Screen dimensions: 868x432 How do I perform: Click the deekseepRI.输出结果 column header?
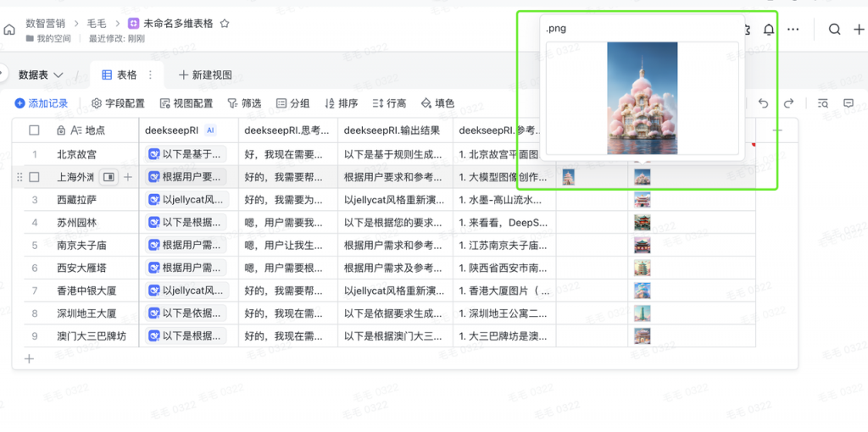[x=395, y=130]
